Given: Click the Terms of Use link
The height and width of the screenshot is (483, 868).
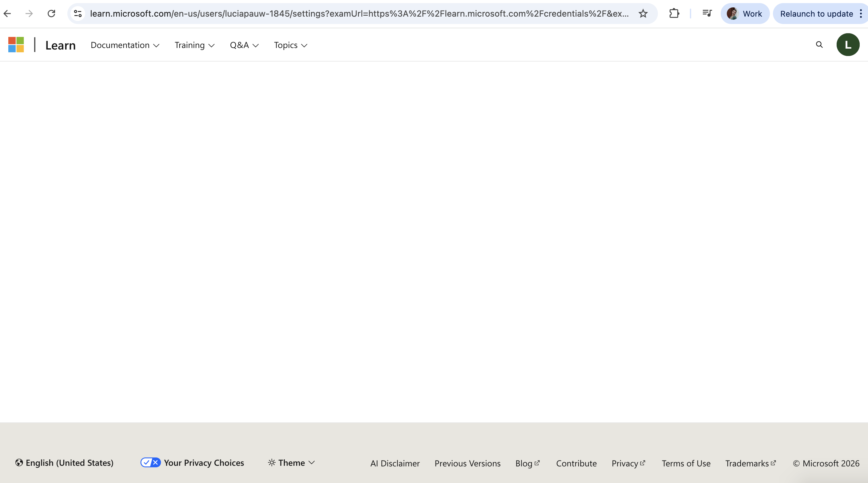Looking at the screenshot, I should coord(686,463).
